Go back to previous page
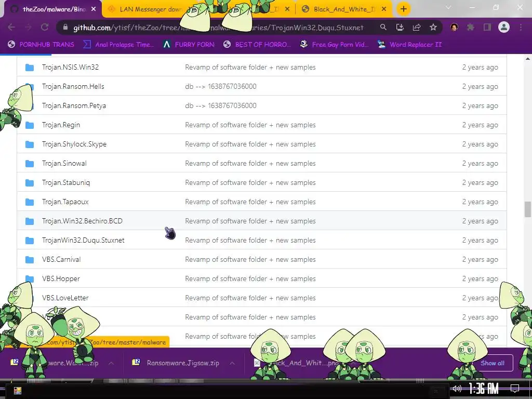The width and height of the screenshot is (532, 399). 11,27
